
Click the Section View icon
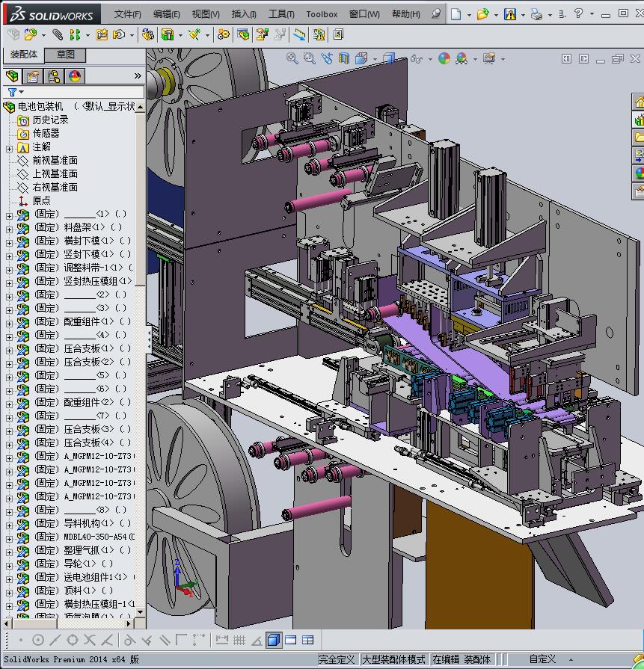pos(343,58)
